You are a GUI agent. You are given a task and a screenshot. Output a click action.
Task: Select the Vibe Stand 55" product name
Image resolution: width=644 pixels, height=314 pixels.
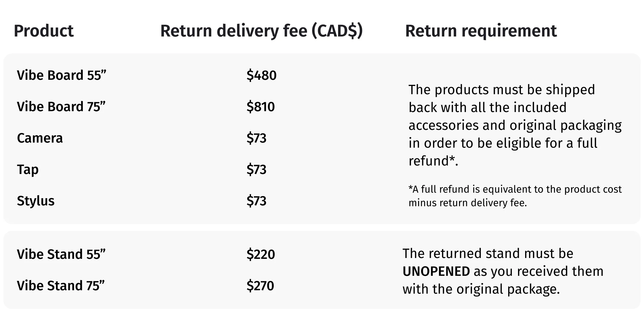tap(61, 254)
